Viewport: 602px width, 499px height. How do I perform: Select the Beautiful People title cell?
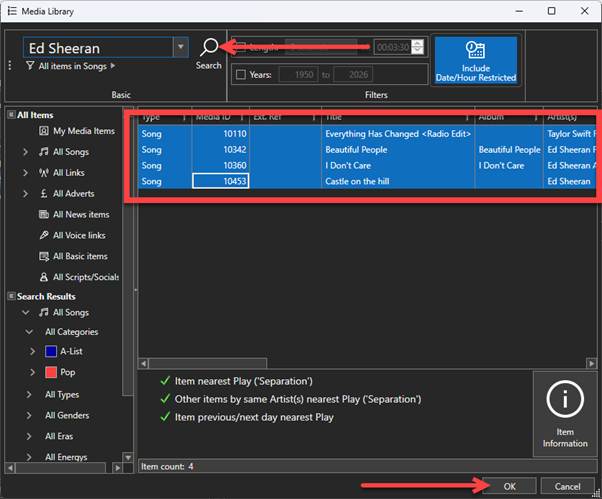(x=398, y=150)
